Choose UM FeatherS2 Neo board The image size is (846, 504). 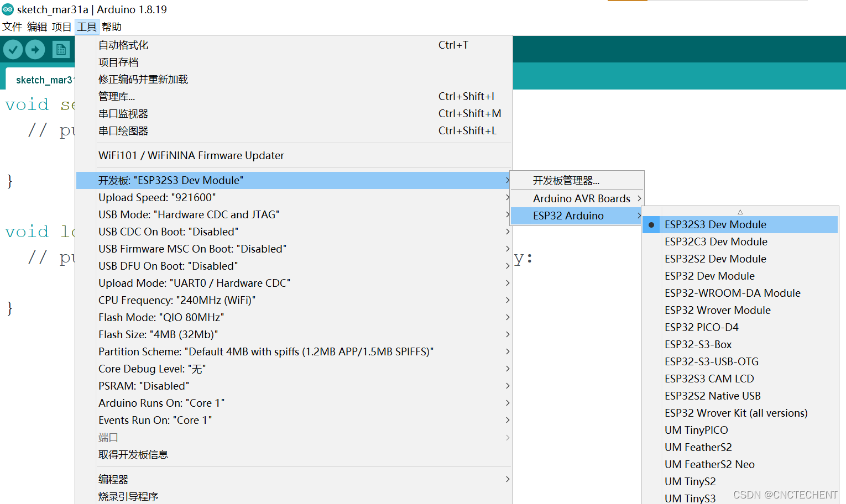point(740,464)
